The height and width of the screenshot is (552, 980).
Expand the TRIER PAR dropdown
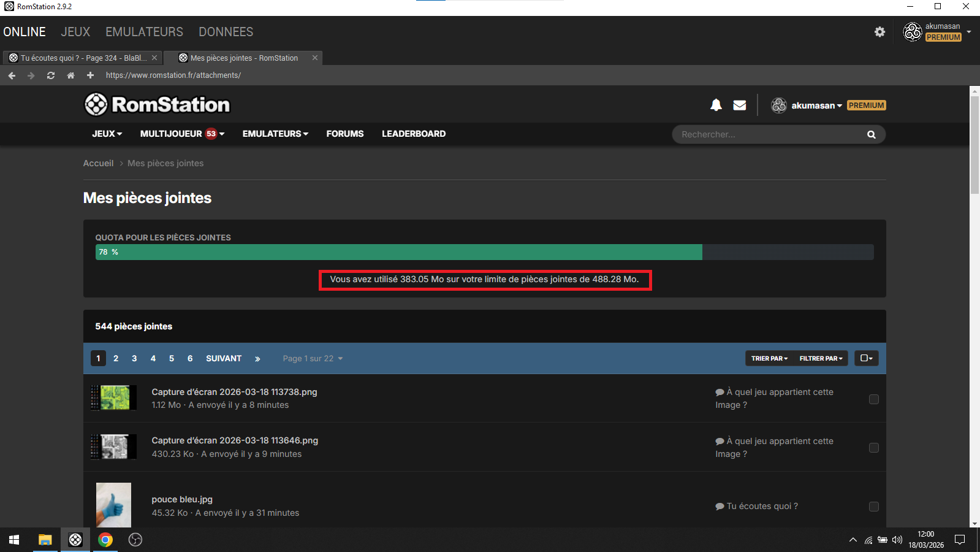tap(769, 358)
